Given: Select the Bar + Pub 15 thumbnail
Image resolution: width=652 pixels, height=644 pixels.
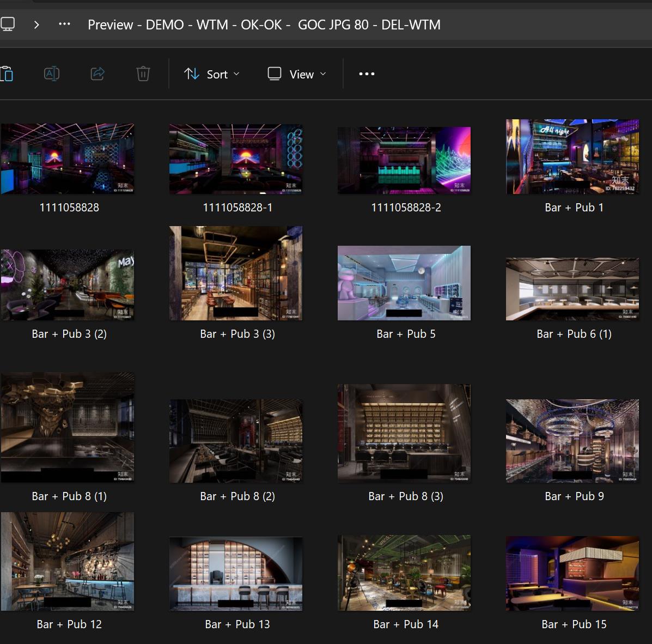Looking at the screenshot, I should pyautogui.click(x=572, y=573).
